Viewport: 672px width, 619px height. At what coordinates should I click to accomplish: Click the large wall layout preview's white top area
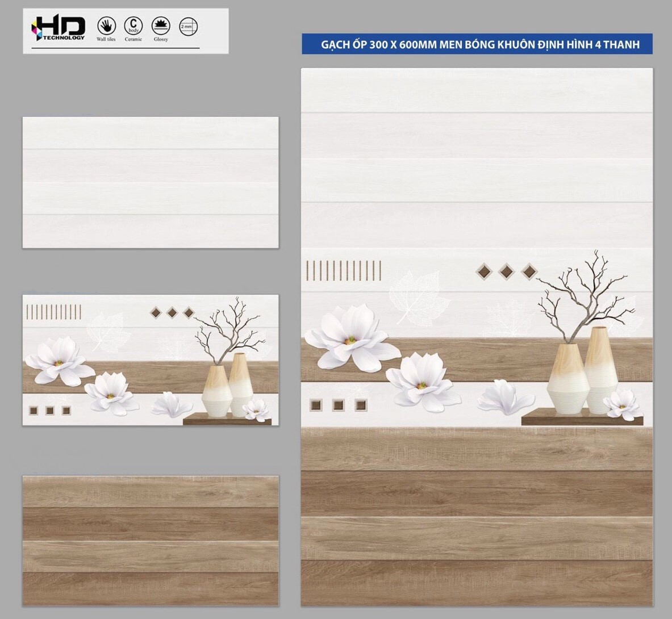[477, 159]
